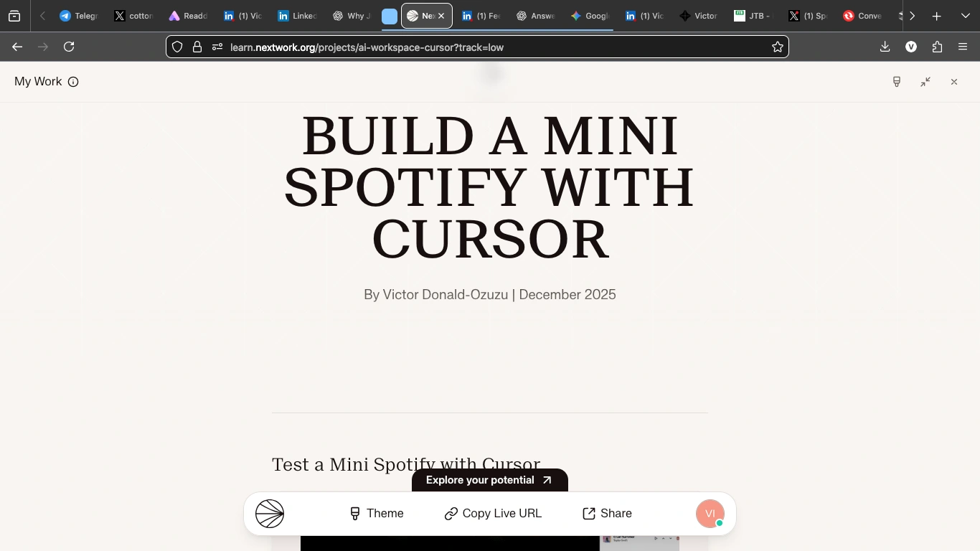Switch to the 'JTB -' tab
This screenshot has width=980, height=551.
[753, 16]
